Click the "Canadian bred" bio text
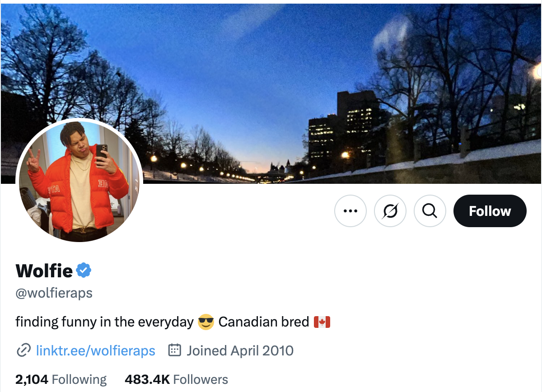Image resolution: width=542 pixels, height=392 pixels. coord(264,322)
